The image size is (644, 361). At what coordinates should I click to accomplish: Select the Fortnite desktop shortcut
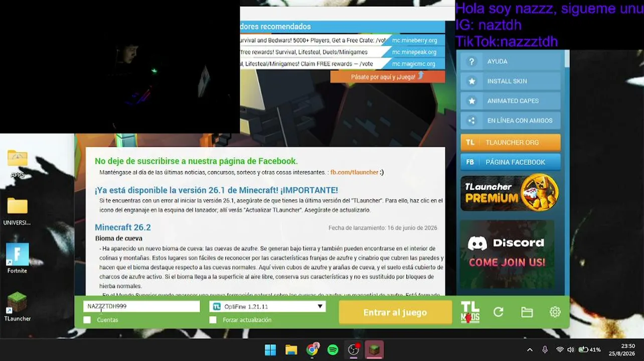coord(17,258)
